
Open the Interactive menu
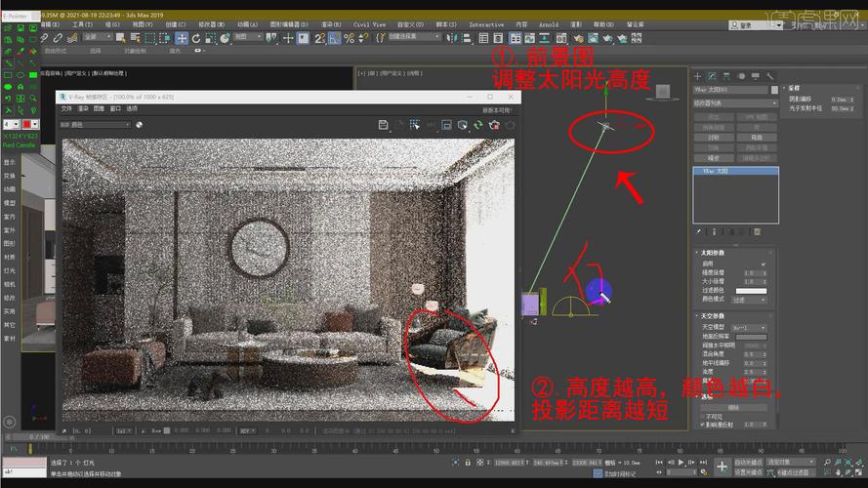[x=486, y=24]
